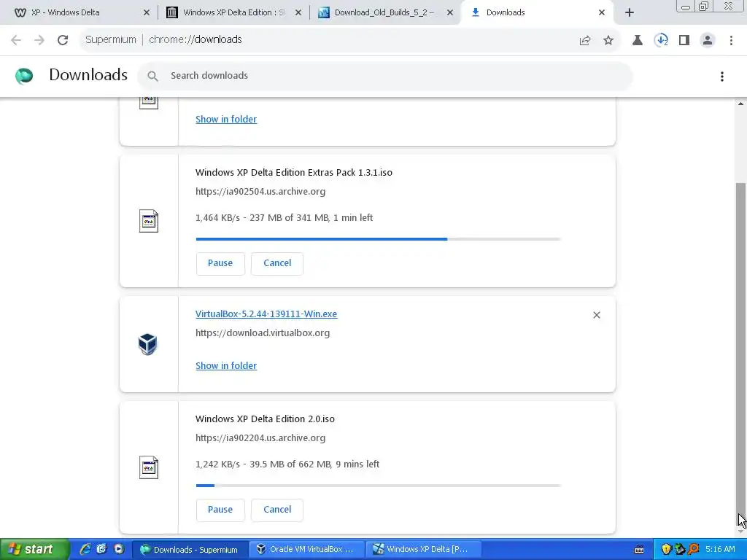Viewport: 747px width, 560px height.
Task: Bookmark this page with the star icon
Action: coord(608,41)
